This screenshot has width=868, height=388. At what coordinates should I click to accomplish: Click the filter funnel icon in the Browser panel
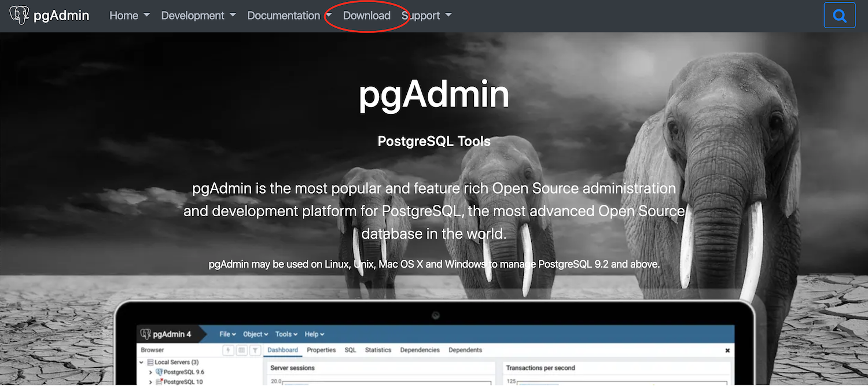click(x=254, y=350)
